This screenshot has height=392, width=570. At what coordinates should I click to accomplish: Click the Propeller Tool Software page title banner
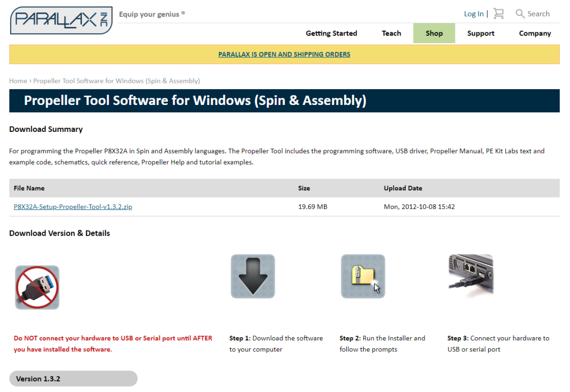point(284,101)
